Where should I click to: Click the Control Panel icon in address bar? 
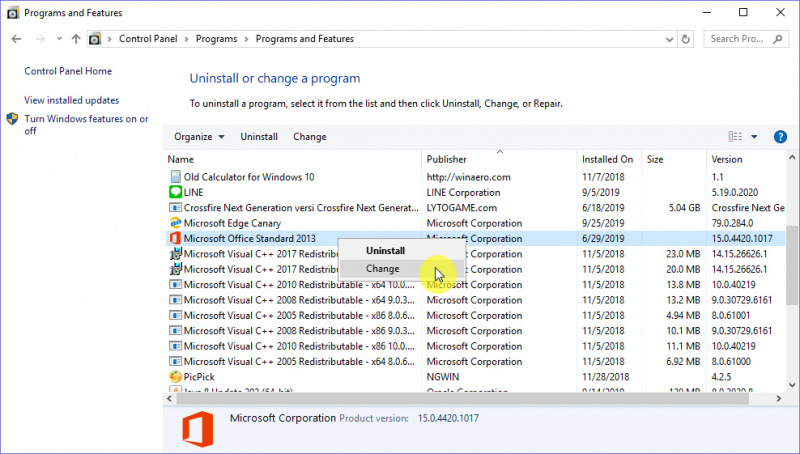pyautogui.click(x=95, y=39)
